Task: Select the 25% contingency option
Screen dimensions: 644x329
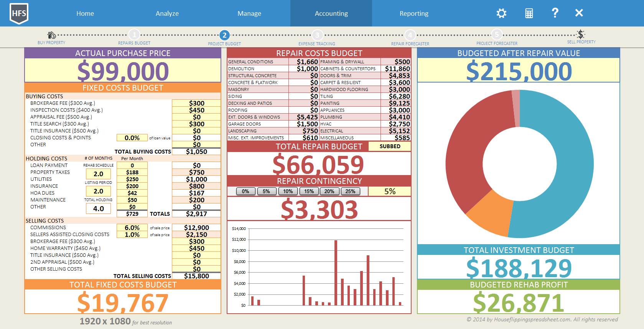Action: tap(350, 191)
